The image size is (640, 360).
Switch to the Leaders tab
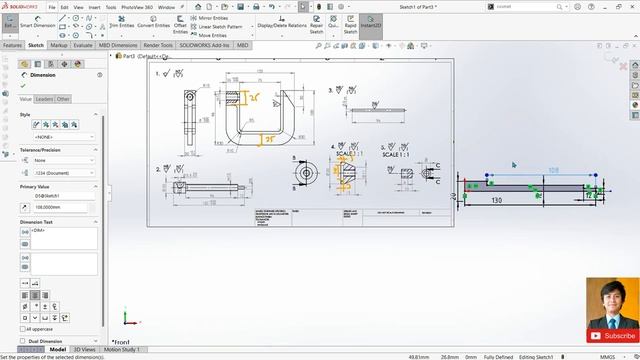click(44, 99)
